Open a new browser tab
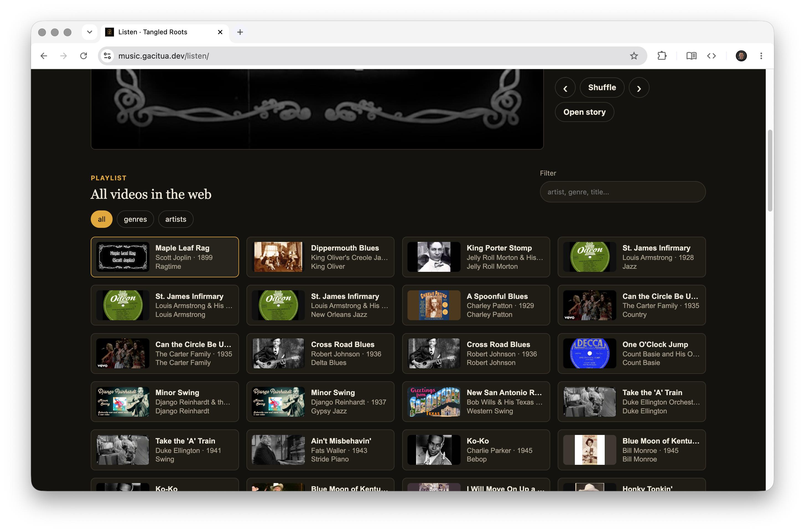The height and width of the screenshot is (532, 805). 240,32
